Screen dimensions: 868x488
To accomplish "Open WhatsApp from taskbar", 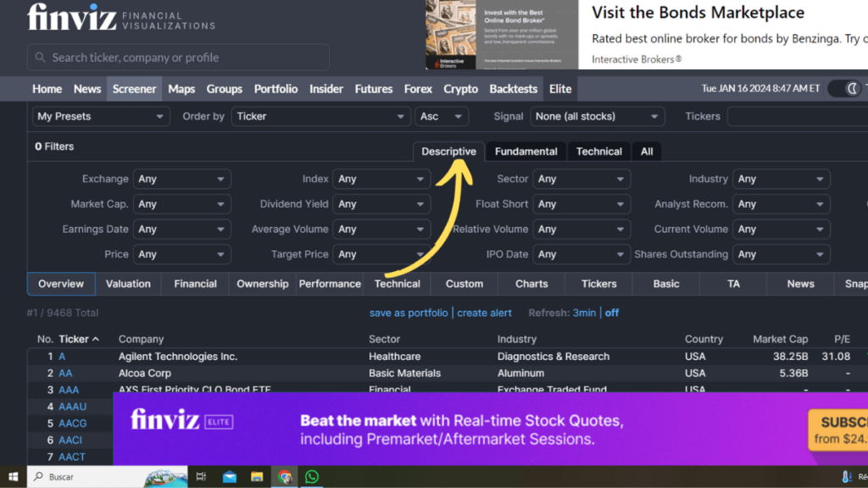I will (312, 477).
